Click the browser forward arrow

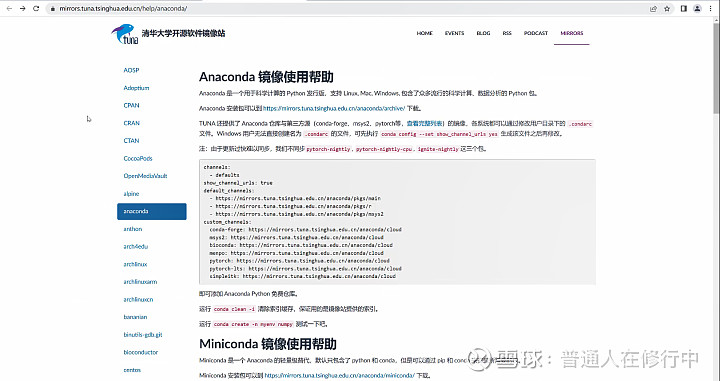click(22, 9)
